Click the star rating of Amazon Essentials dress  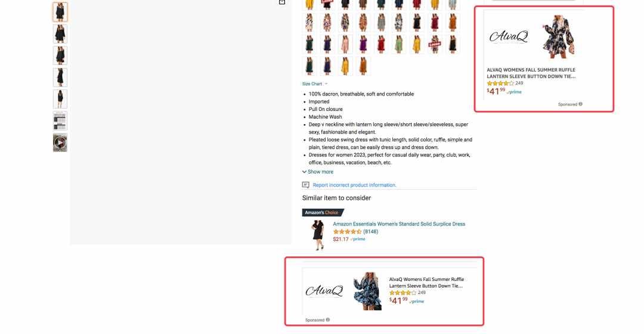pos(347,231)
